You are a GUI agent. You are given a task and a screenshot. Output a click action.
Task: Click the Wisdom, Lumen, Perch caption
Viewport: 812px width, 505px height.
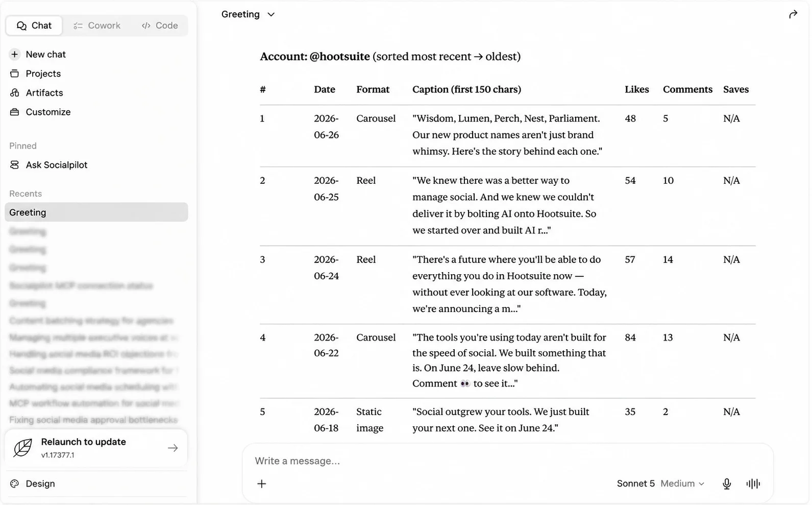(x=507, y=135)
